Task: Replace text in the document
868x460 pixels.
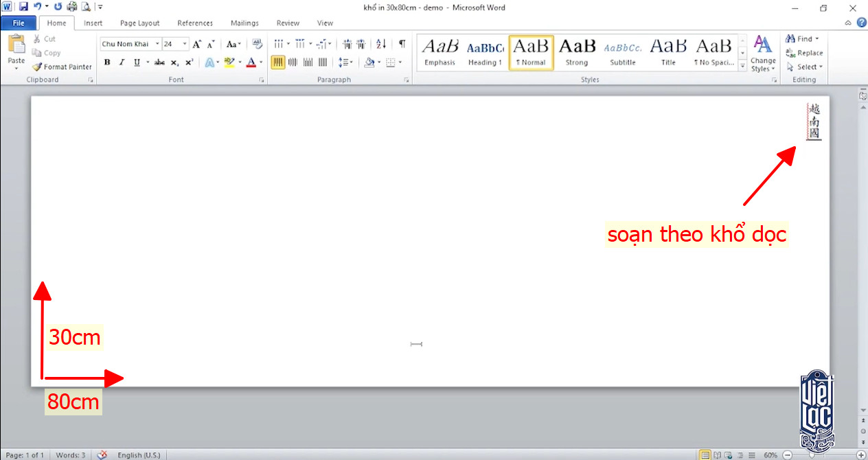Action: coord(804,53)
